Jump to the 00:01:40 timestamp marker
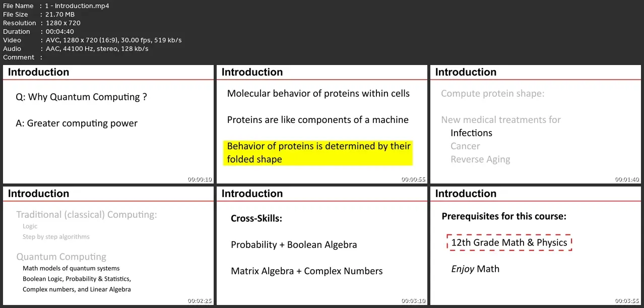 [x=627, y=179]
